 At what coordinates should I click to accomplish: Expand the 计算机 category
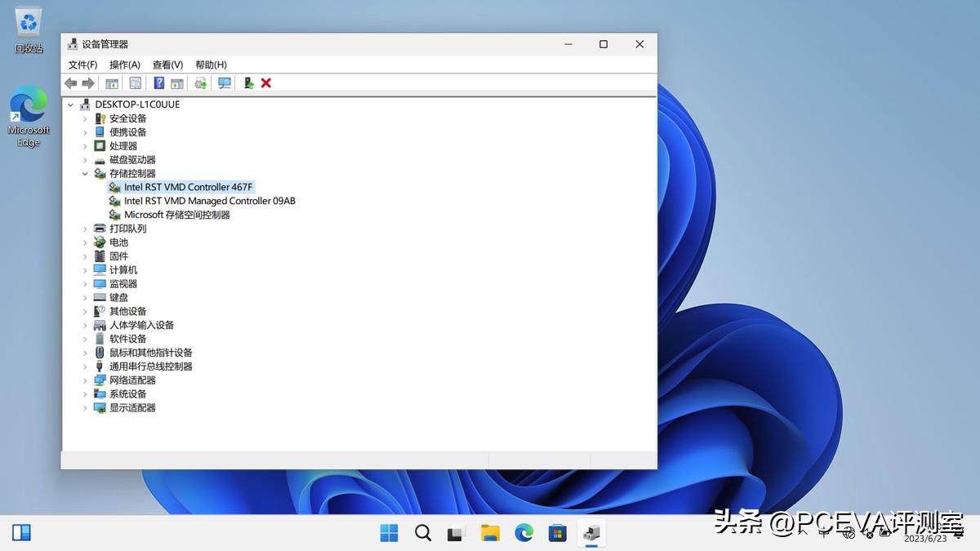click(85, 270)
